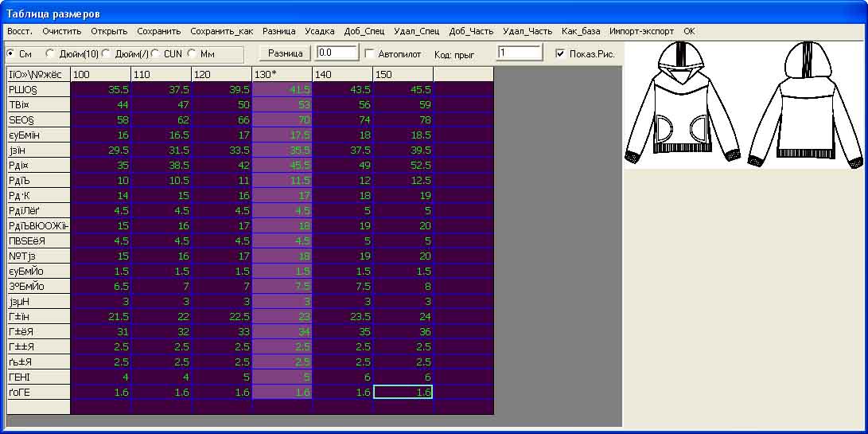The height and width of the screenshot is (434, 868).
Task: Click the cell with value 47
Action: tap(161, 105)
